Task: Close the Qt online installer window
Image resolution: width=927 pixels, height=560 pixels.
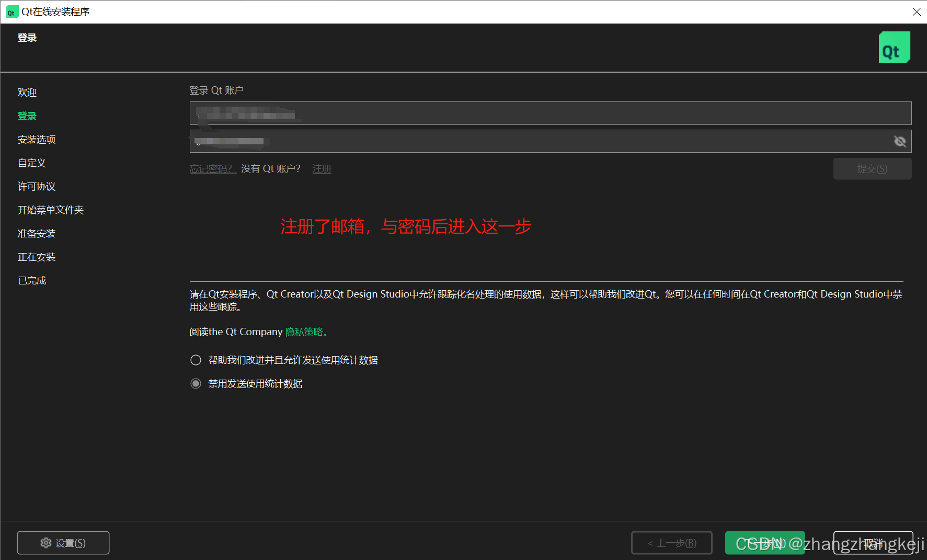Action: click(x=916, y=12)
